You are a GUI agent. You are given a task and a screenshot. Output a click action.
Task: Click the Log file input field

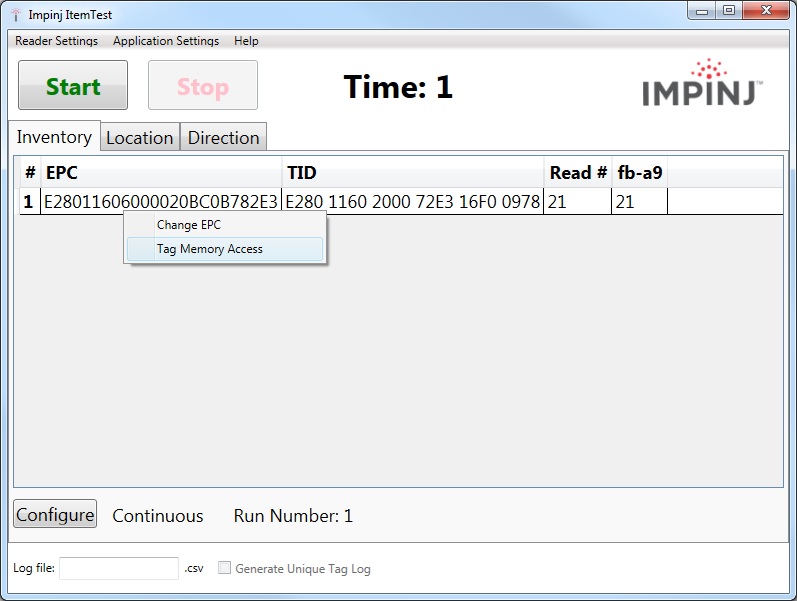118,568
